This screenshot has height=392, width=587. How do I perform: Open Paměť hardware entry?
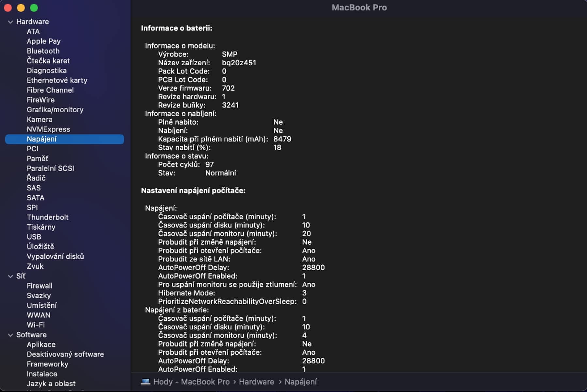click(x=38, y=158)
